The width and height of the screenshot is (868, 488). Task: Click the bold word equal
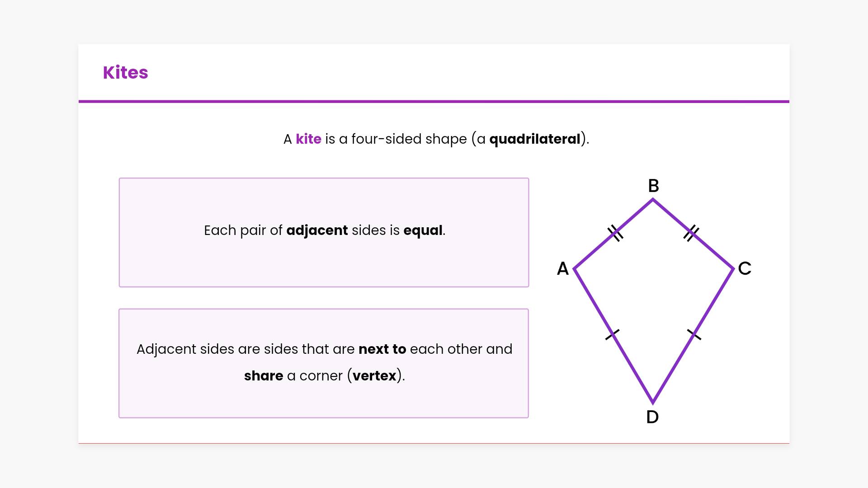click(x=423, y=230)
